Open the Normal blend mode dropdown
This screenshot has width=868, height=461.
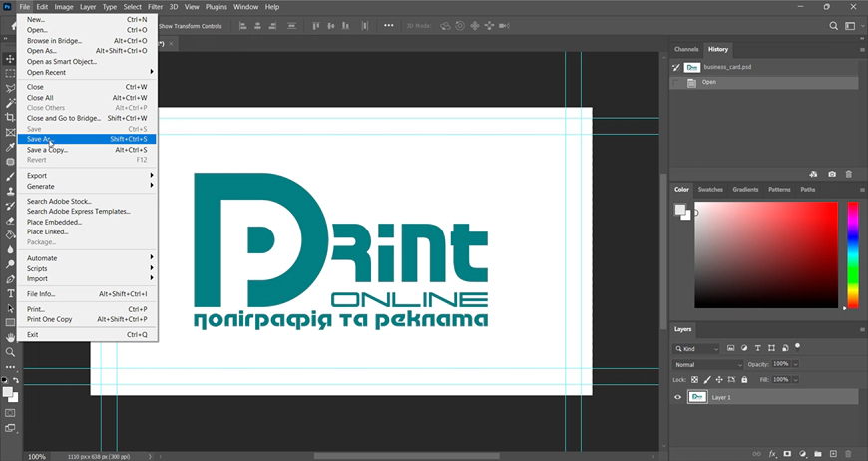point(708,364)
